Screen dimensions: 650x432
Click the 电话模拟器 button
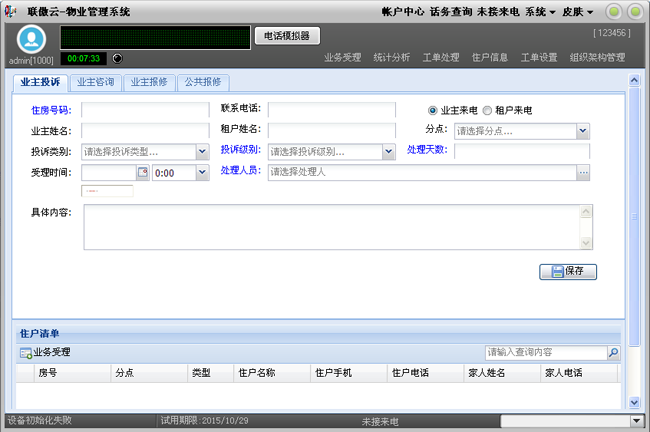click(287, 36)
